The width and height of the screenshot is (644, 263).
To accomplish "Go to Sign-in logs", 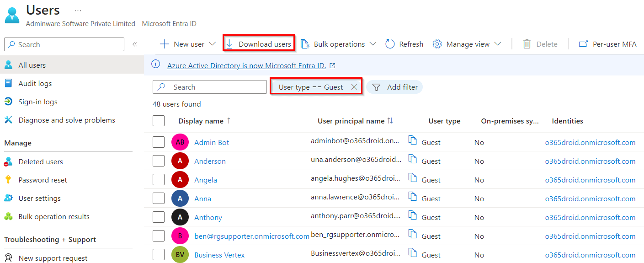I will point(38,102).
